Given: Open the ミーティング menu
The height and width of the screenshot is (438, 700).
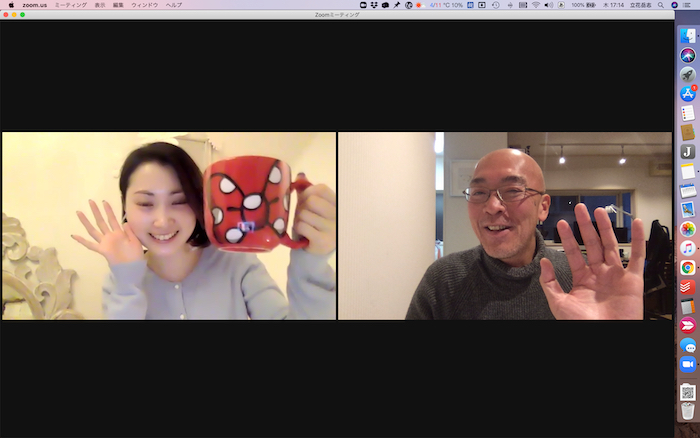Looking at the screenshot, I should click(x=70, y=5).
